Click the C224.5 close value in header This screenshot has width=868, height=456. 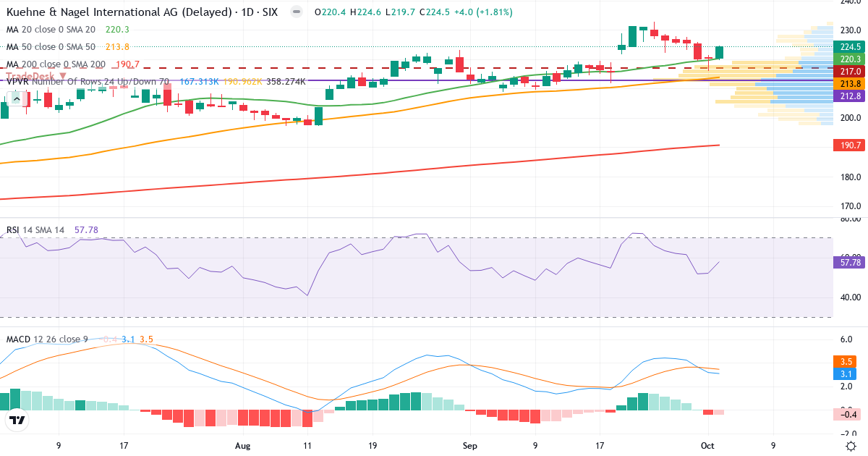433,12
